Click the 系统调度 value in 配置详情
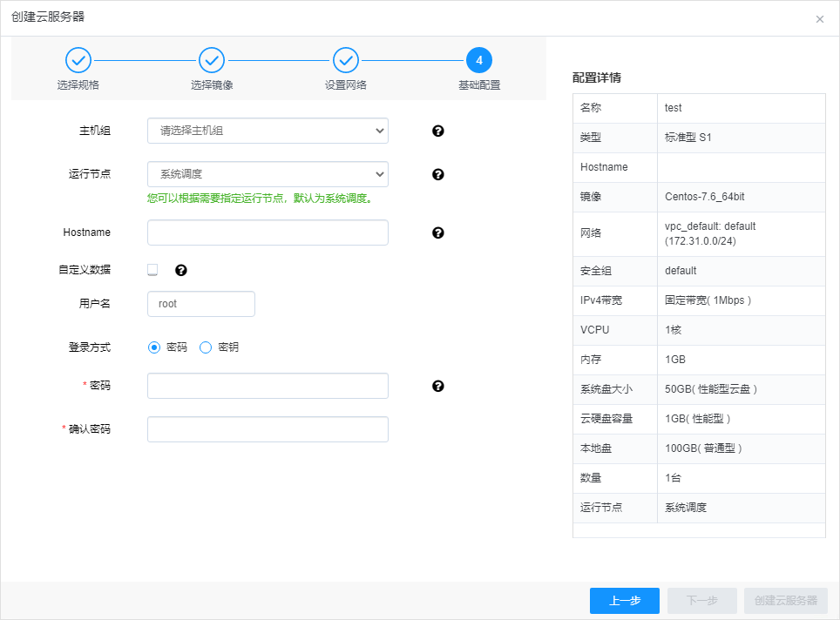The height and width of the screenshot is (620, 840). (686, 508)
